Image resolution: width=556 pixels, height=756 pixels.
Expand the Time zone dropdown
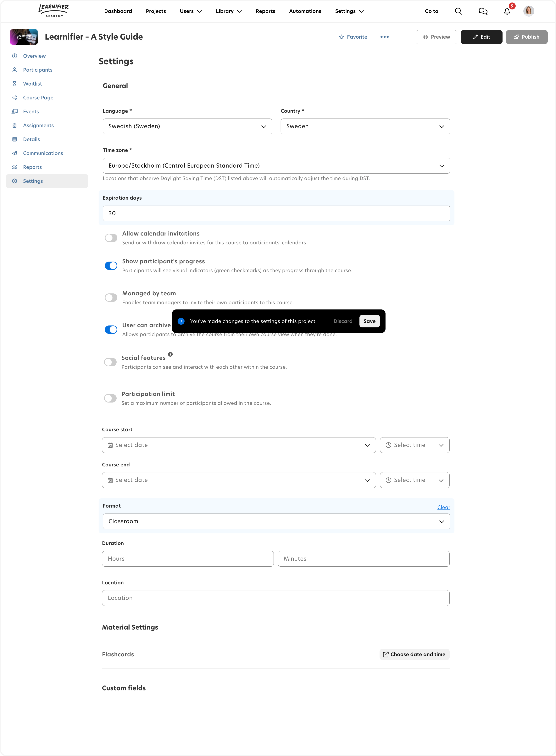pos(276,166)
